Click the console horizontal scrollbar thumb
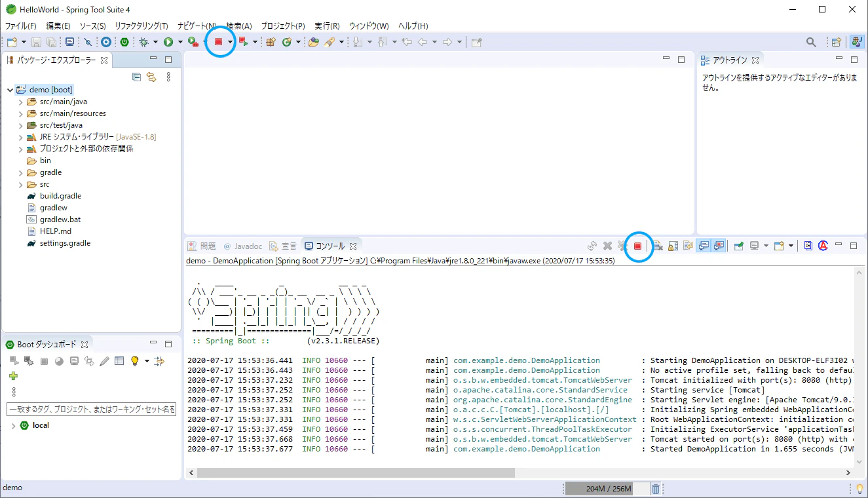Screen dimensions: 868x498 (356, 472)
